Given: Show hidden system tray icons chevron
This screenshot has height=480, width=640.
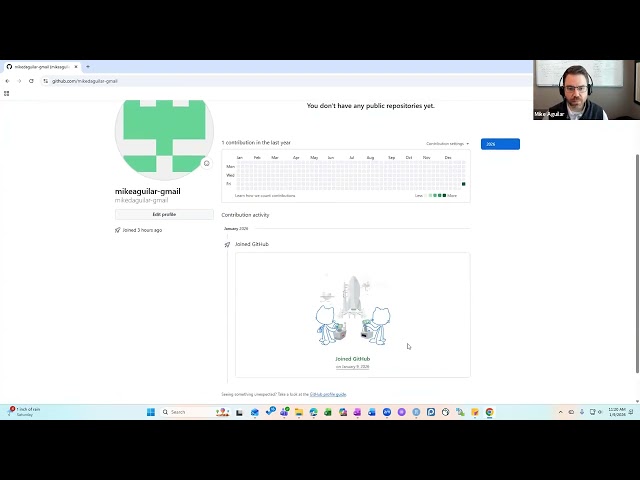Looking at the screenshot, I should pos(560,412).
